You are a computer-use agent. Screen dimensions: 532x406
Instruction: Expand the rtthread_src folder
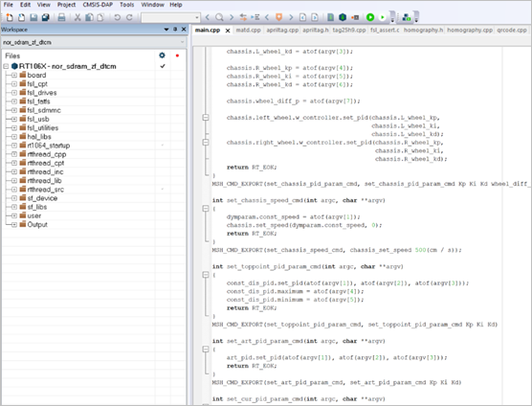[x=14, y=190]
